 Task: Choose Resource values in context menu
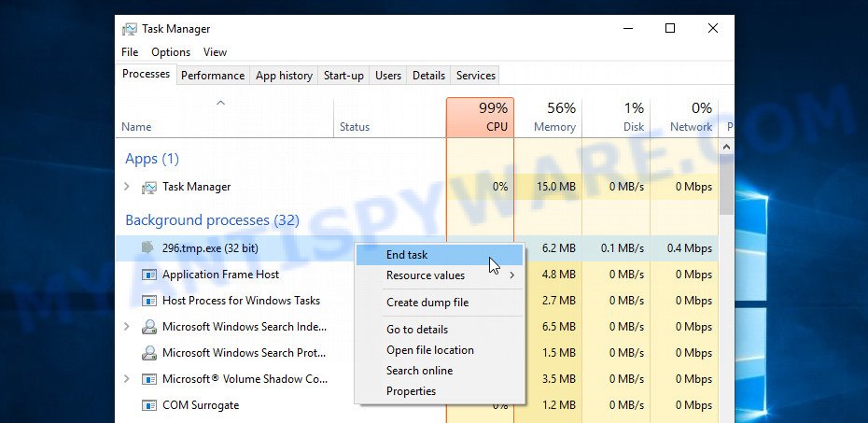[440, 275]
